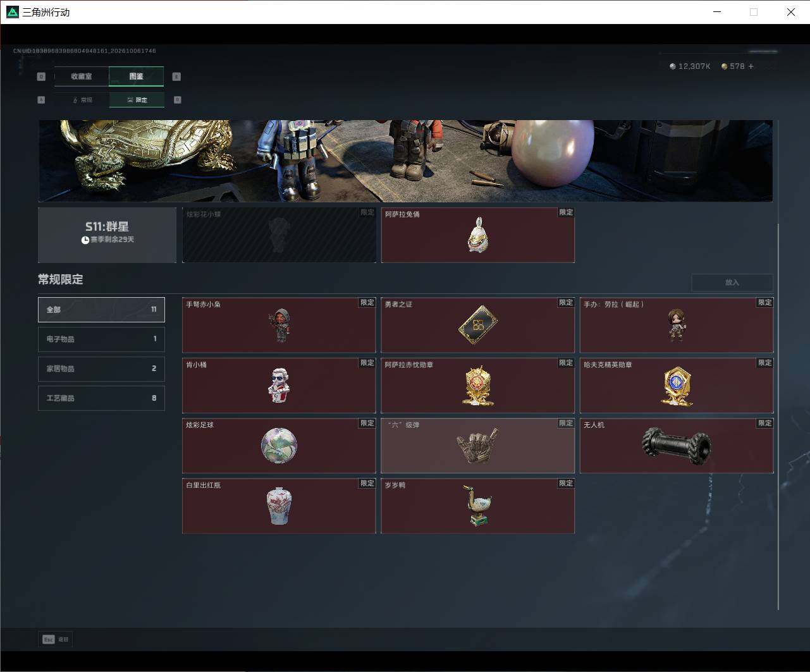Viewport: 810px width, 672px height.
Task: Pick the 手弩赤小枭 figure icon
Action: point(279,326)
